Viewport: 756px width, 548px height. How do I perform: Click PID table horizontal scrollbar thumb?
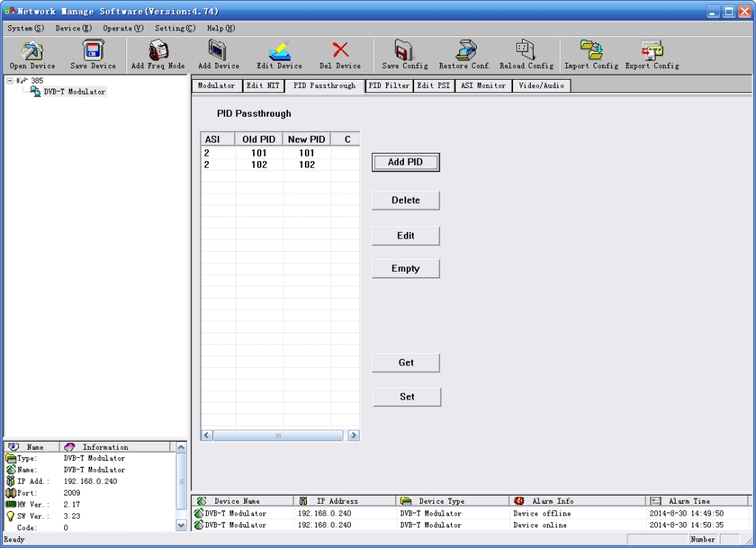pos(278,435)
